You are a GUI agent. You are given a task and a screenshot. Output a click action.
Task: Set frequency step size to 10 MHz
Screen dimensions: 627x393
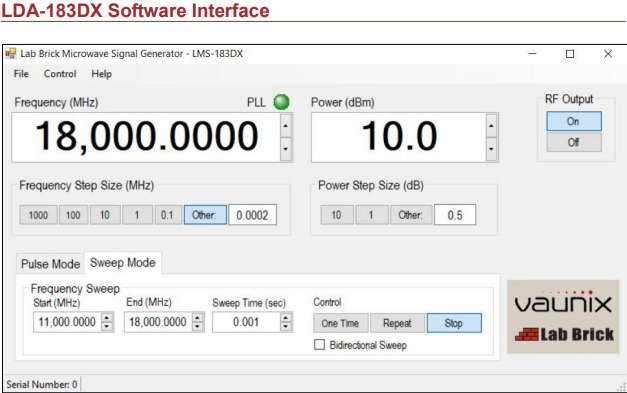[105, 215]
